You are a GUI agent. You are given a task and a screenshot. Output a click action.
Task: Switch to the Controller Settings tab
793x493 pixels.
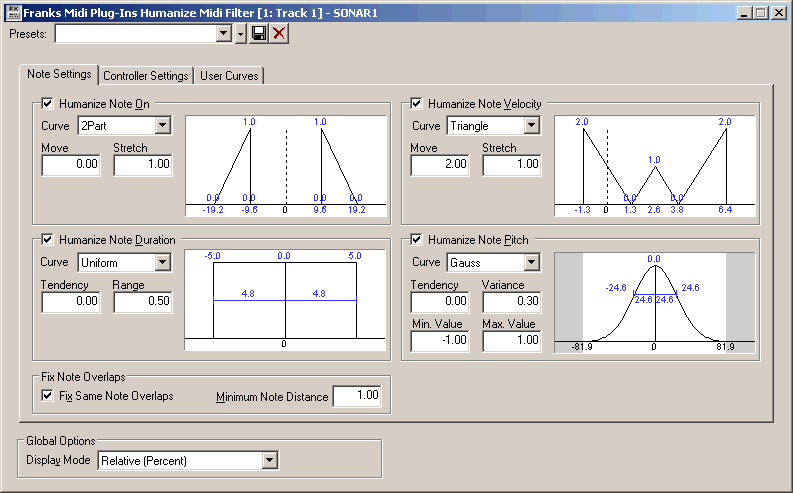(146, 75)
